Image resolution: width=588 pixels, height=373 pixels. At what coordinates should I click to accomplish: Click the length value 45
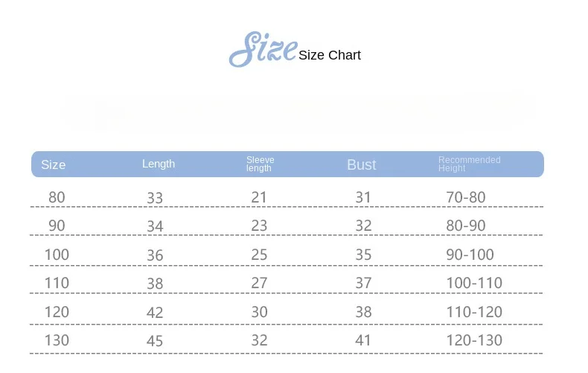coord(155,341)
